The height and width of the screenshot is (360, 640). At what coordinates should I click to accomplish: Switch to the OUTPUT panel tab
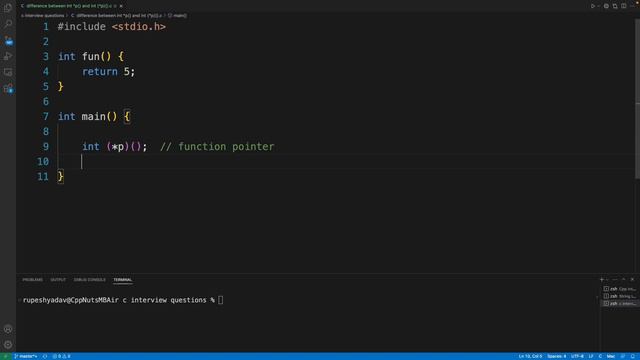tap(58, 280)
